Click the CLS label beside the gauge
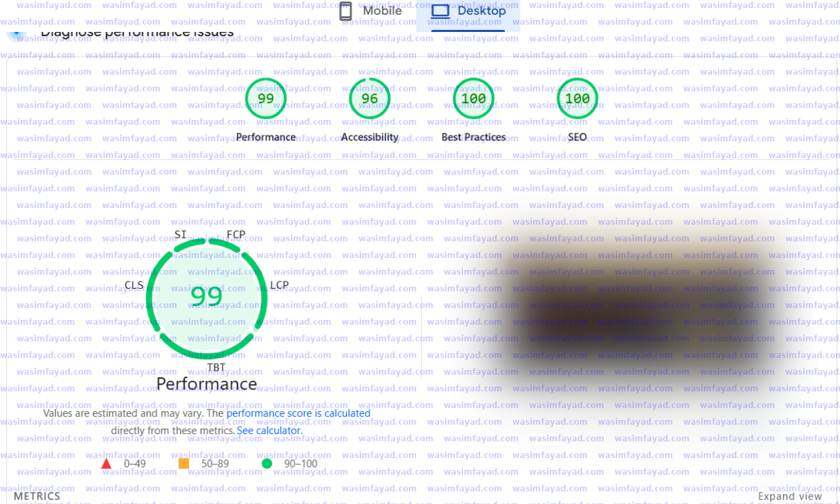The height and width of the screenshot is (504, 840). point(134,285)
